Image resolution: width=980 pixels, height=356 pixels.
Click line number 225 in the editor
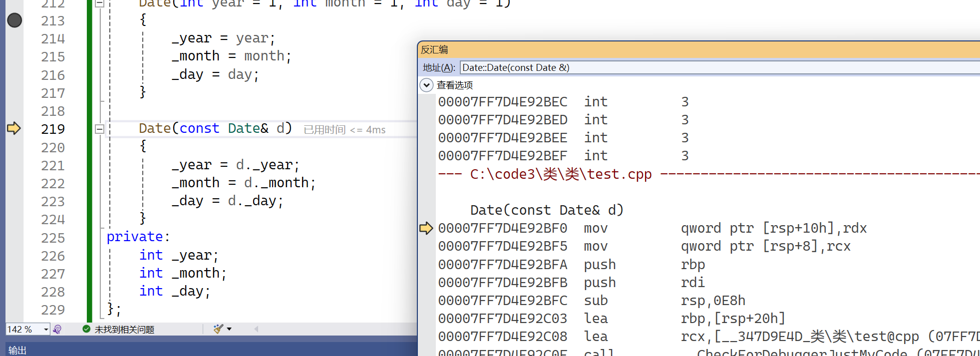(53, 238)
